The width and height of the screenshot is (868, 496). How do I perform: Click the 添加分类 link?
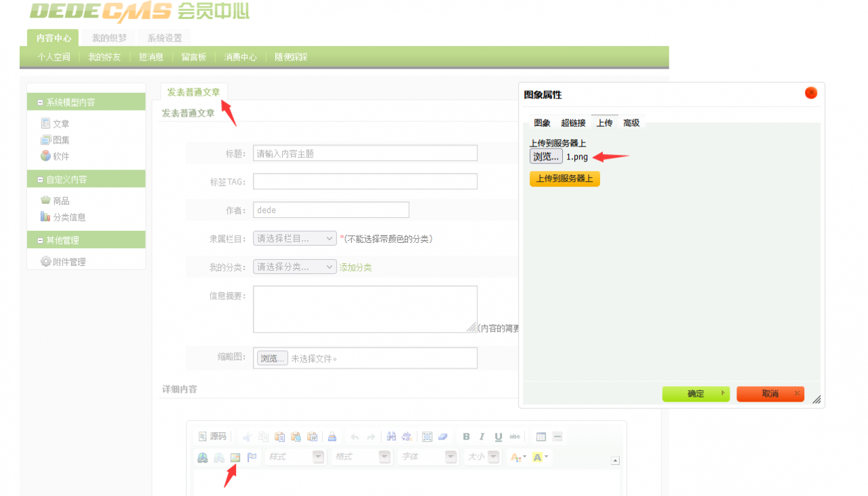point(355,267)
